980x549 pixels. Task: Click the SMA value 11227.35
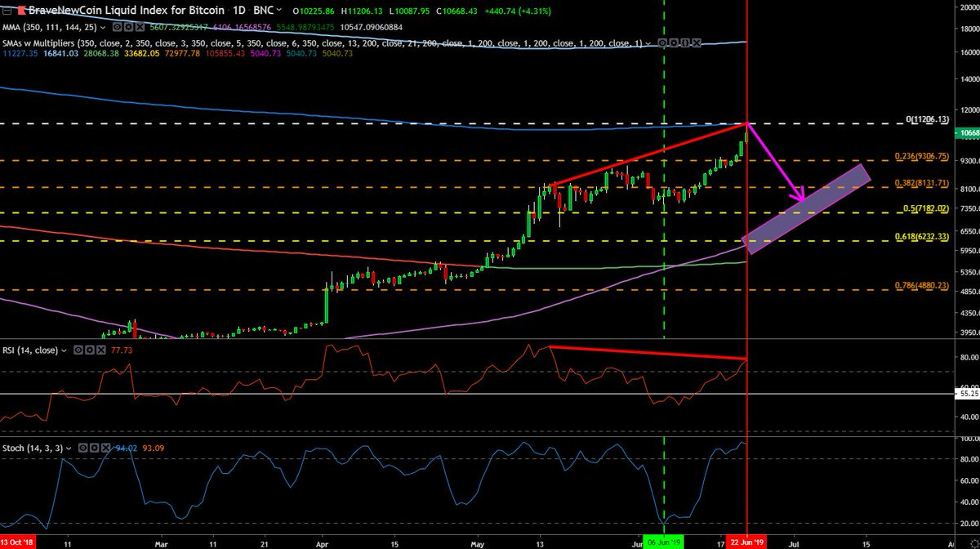click(x=21, y=53)
